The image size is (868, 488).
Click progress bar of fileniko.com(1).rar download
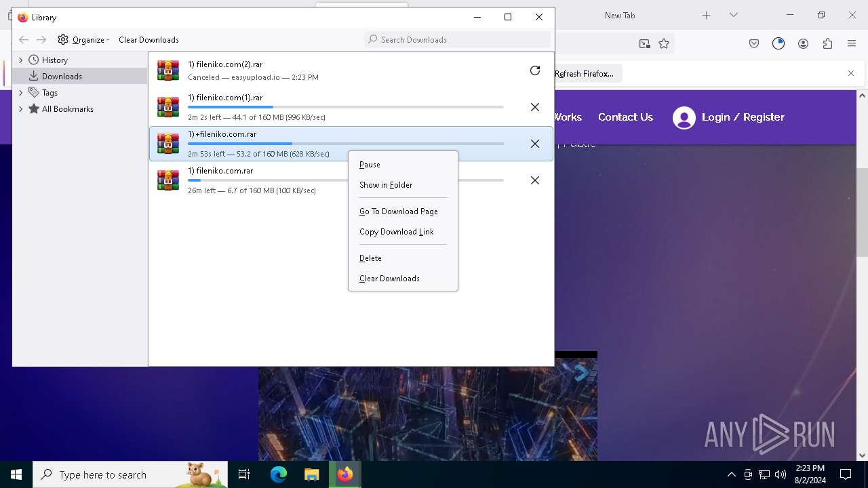click(346, 107)
